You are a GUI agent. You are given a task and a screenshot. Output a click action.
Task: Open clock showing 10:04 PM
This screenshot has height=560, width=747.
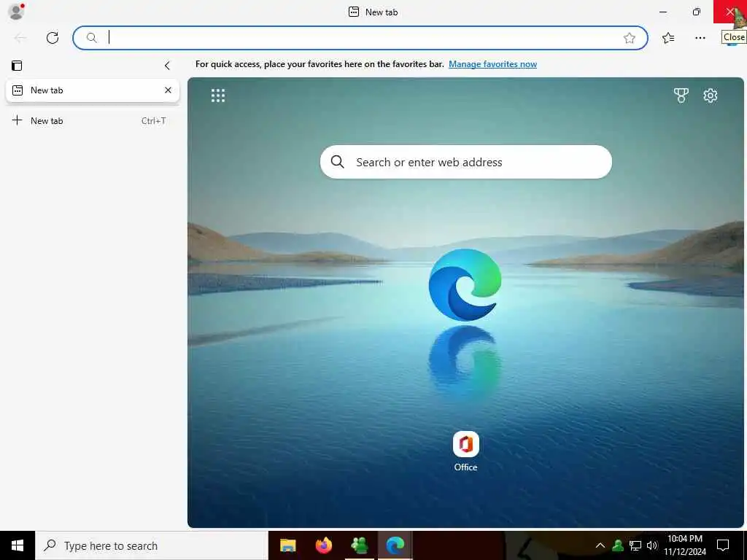point(684,545)
